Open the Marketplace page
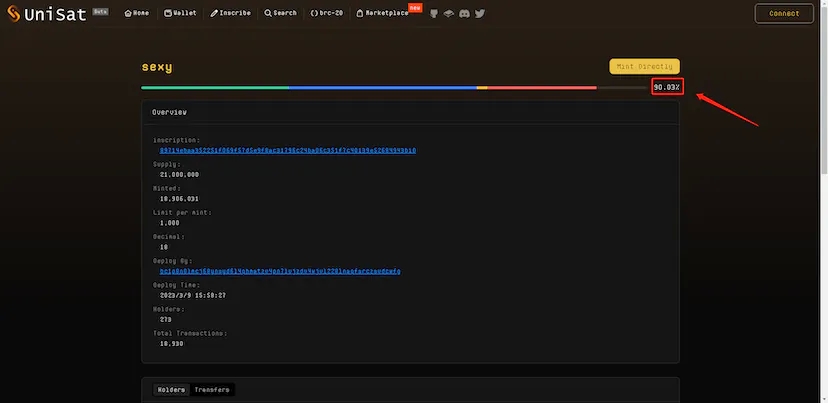 pyautogui.click(x=382, y=13)
